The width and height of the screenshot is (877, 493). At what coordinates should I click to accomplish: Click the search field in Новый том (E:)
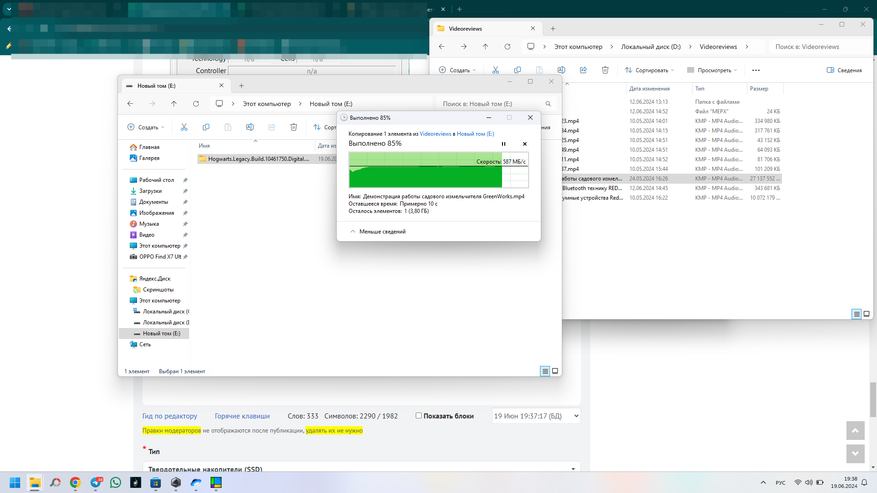[x=492, y=104]
